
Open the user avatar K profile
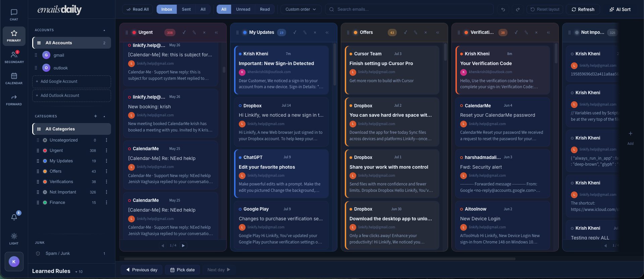(14, 261)
